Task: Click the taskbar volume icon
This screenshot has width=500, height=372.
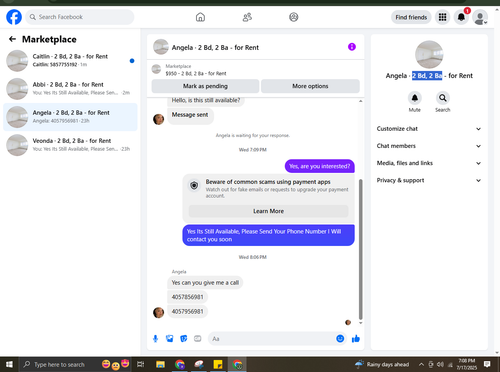Action: (440, 364)
